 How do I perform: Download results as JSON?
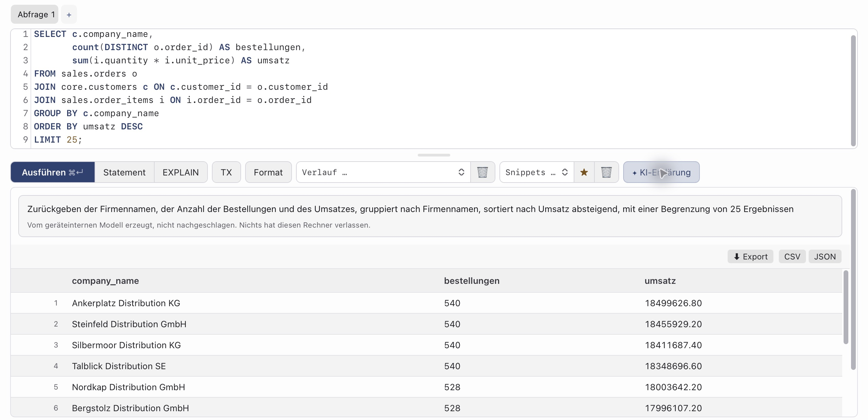(x=825, y=256)
